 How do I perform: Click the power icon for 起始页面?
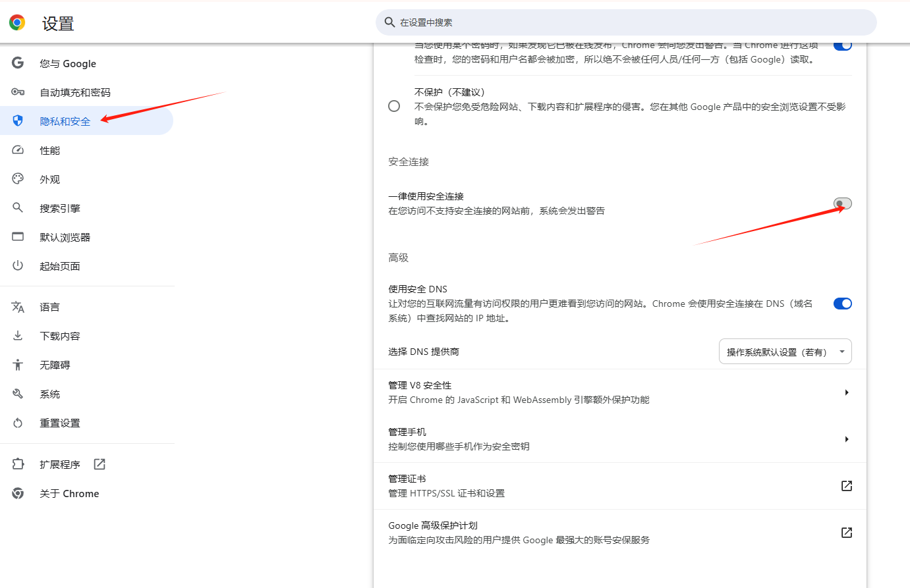tap(18, 266)
